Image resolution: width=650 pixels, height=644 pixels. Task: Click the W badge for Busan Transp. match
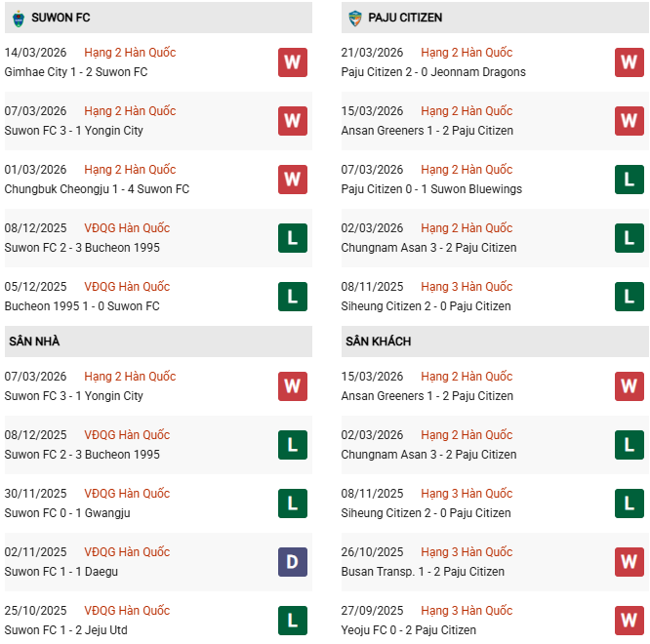click(x=630, y=562)
